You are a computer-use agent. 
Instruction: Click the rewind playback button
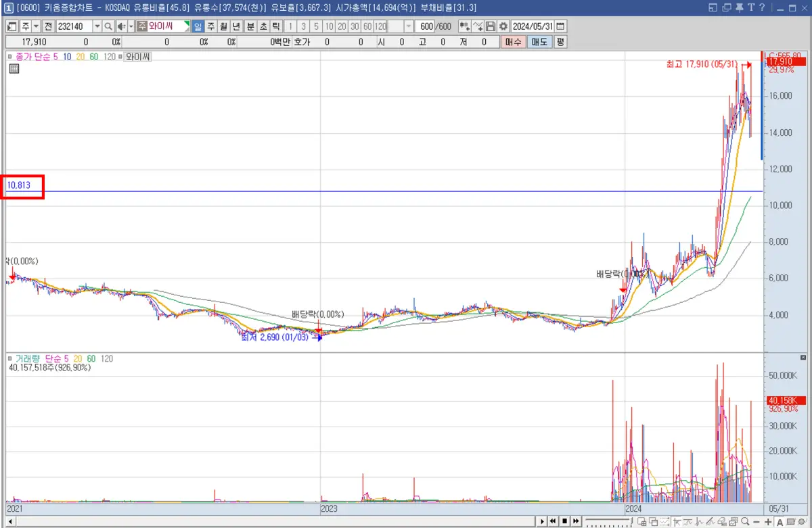pos(553,521)
